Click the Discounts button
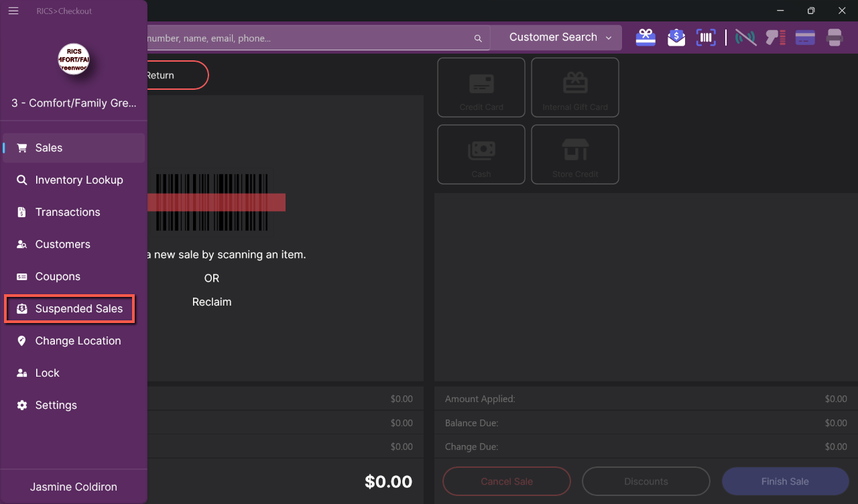The width and height of the screenshot is (858, 504). (646, 481)
